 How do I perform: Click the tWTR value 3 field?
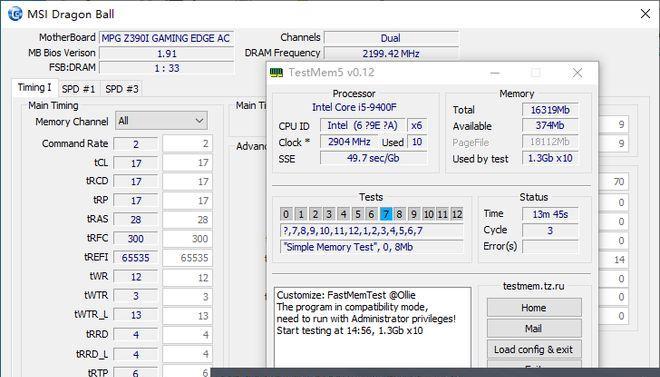pyautogui.click(x=136, y=296)
